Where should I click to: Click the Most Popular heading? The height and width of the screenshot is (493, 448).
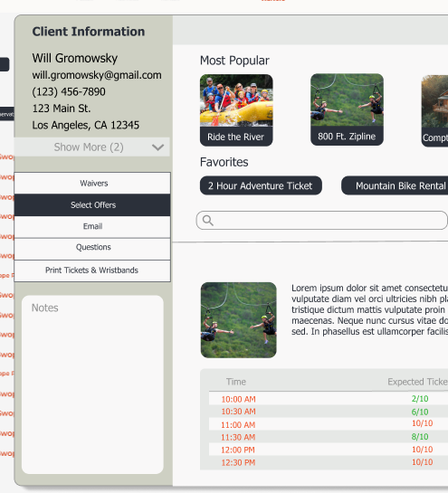[x=234, y=61]
